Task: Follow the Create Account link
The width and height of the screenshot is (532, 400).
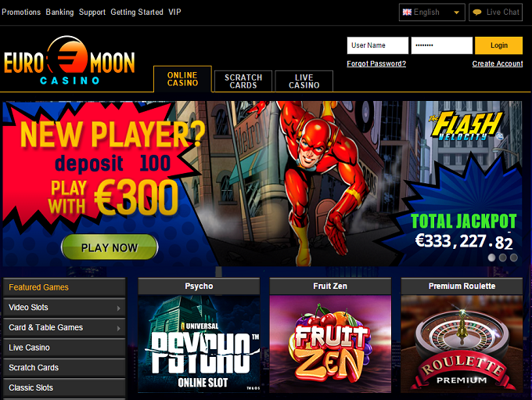Action: tap(498, 63)
